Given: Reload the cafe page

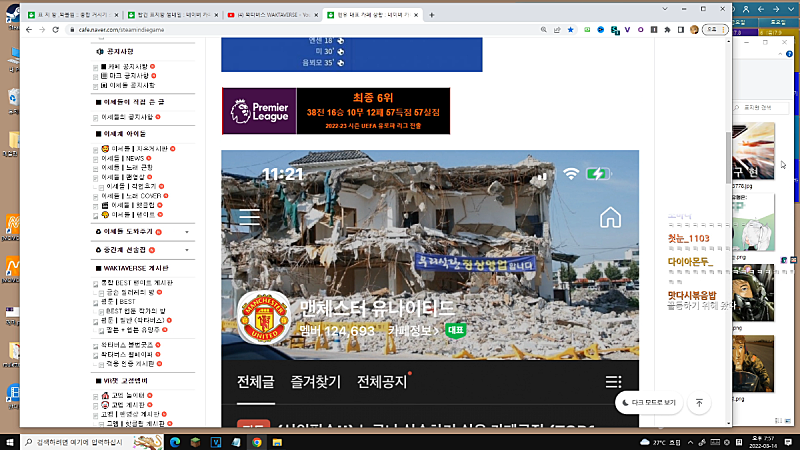Looking at the screenshot, I should pos(56,30).
